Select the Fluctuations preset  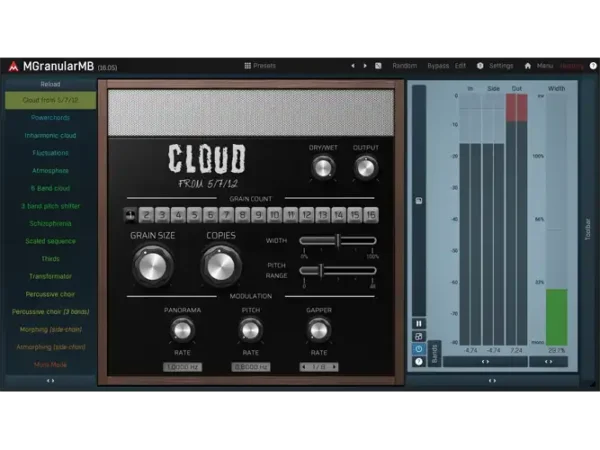pos(51,153)
